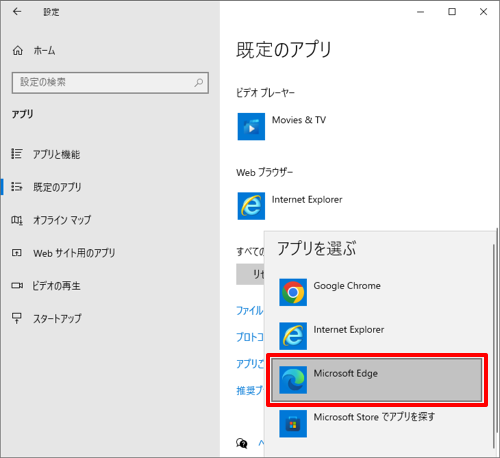Click the partially hidden プロトコル link
Viewport: 500px width, 458px height.
click(250, 337)
